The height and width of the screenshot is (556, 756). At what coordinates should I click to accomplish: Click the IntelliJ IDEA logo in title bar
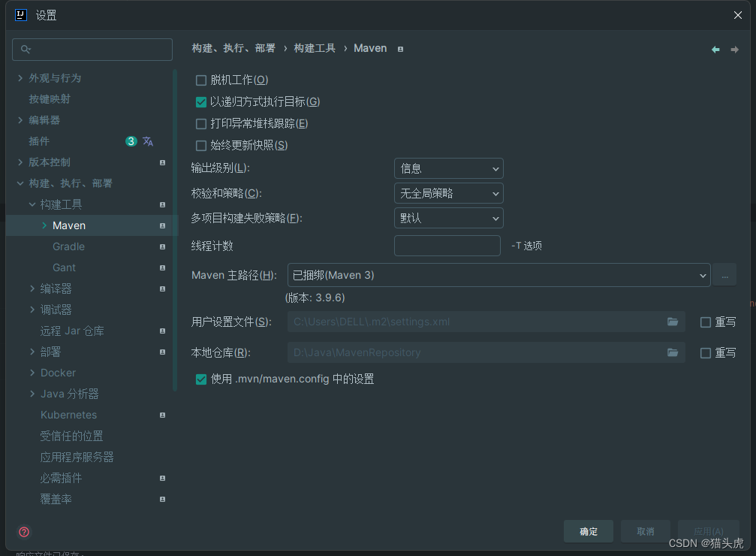tap(21, 15)
